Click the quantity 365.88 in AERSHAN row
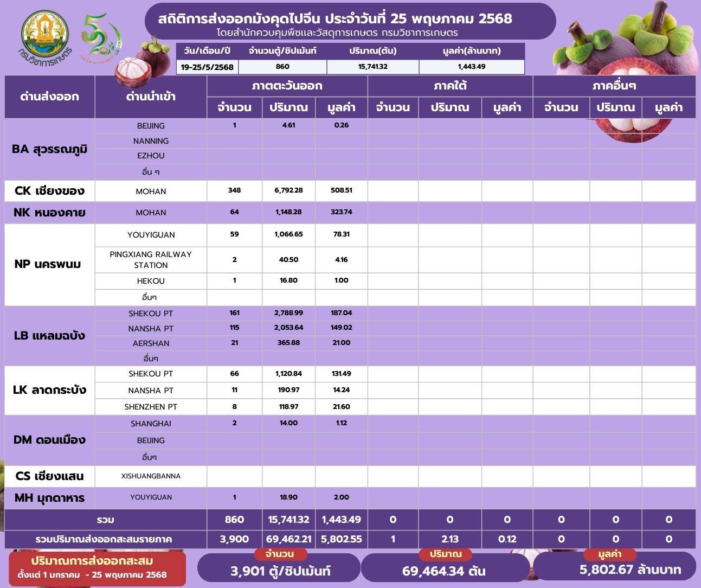 tap(288, 343)
